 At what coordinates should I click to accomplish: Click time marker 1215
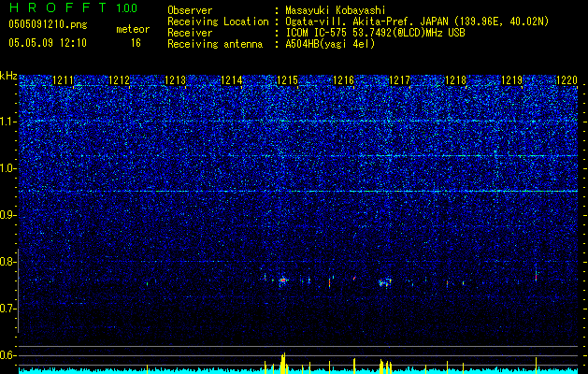coord(287,80)
